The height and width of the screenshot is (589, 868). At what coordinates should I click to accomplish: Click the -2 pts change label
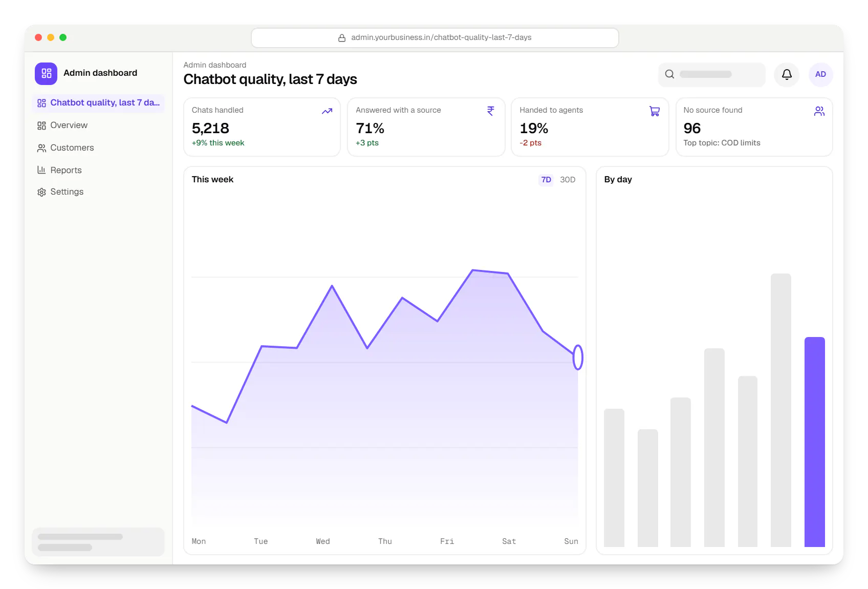pyautogui.click(x=530, y=143)
